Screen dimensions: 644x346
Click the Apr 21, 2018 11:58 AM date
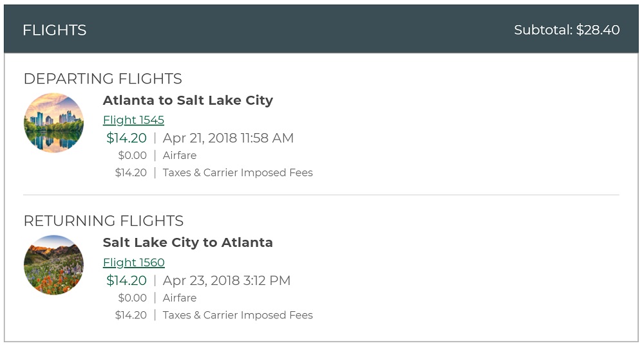click(x=228, y=138)
